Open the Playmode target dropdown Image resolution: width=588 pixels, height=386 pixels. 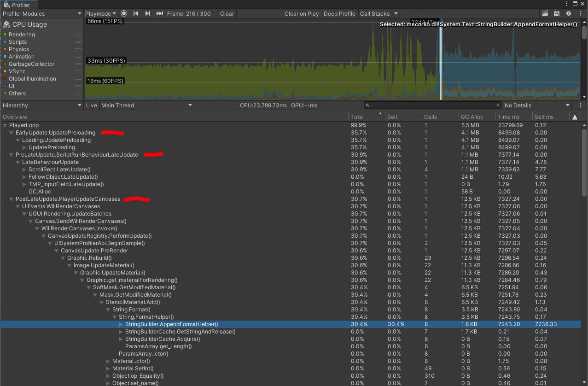[x=100, y=13]
